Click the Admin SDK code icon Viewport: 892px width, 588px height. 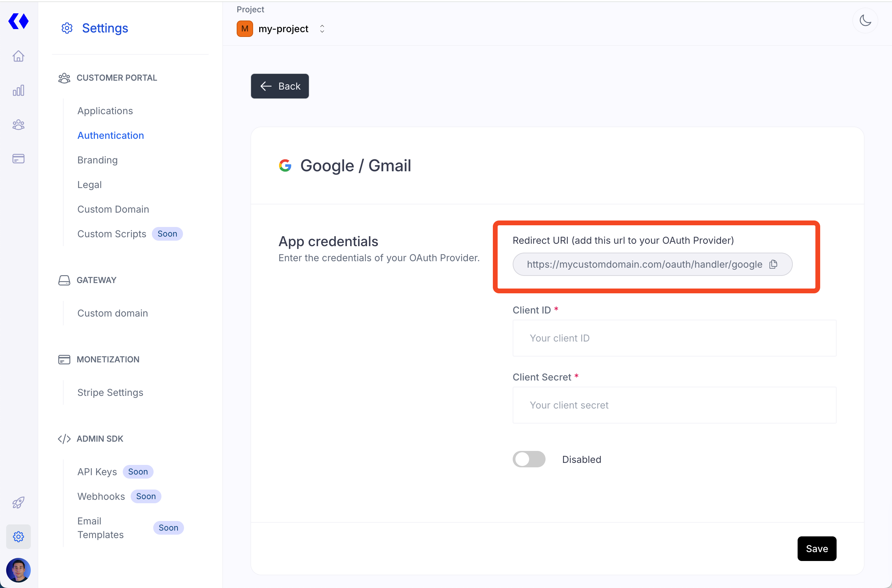(x=64, y=439)
